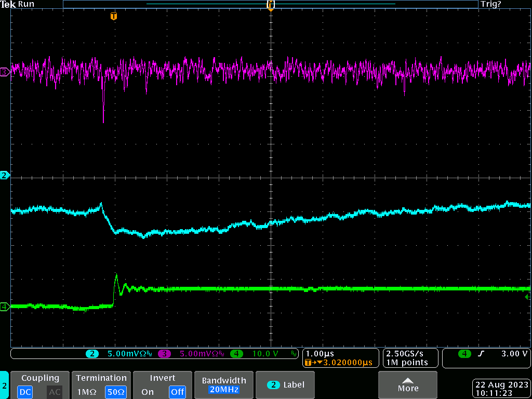The height and width of the screenshot is (399, 532).
Task: Set coupling to DC
Action: [25, 392]
